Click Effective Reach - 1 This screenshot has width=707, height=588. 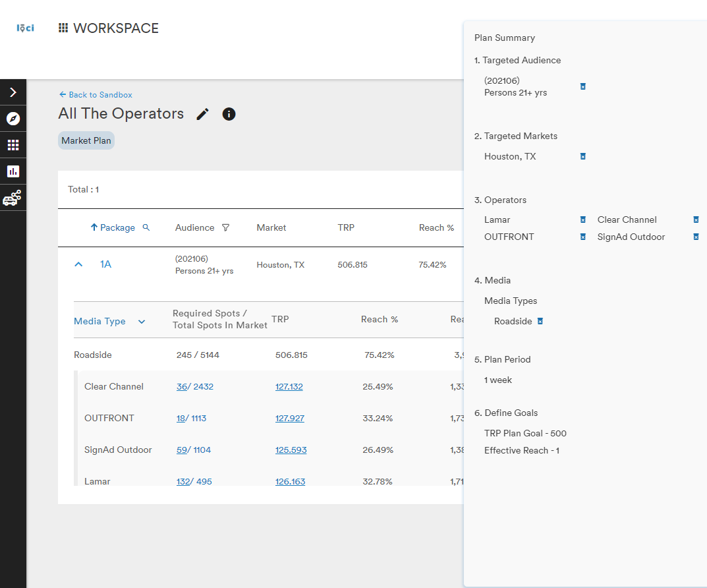point(522,450)
